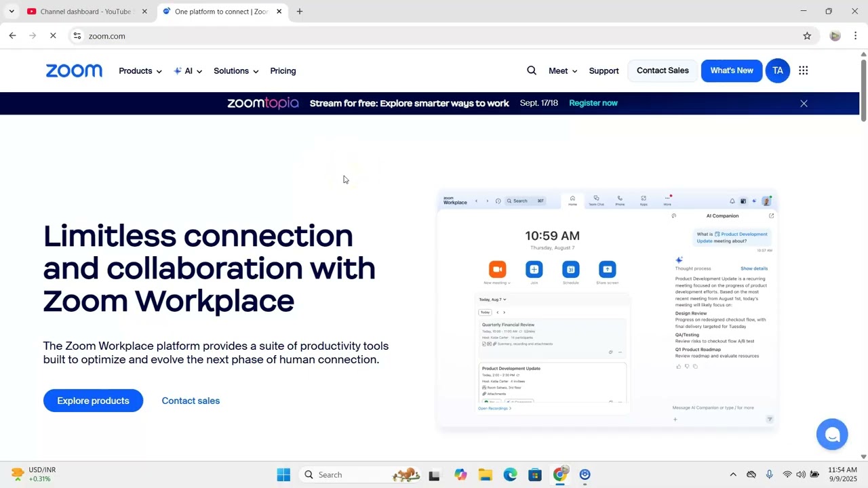The image size is (868, 488).
Task: Click the Wi-Fi network tray icon
Action: click(787, 474)
